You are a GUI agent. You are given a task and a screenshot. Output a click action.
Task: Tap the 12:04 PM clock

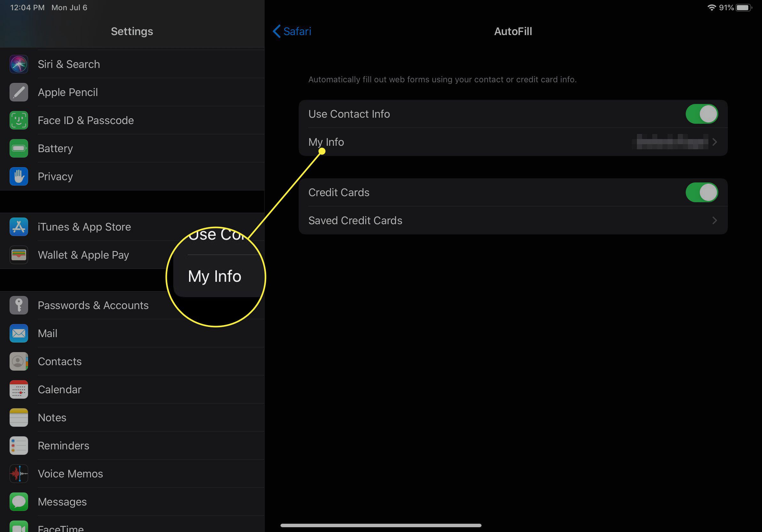(27, 7)
